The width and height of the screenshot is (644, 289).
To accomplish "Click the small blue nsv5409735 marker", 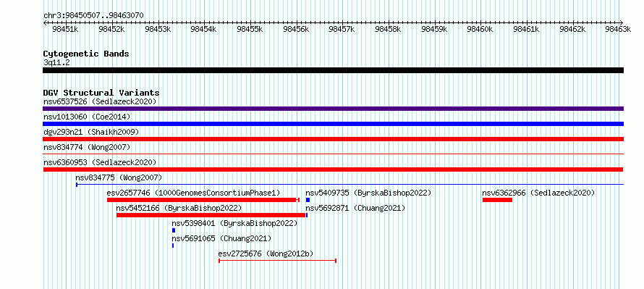I will pos(308,200).
